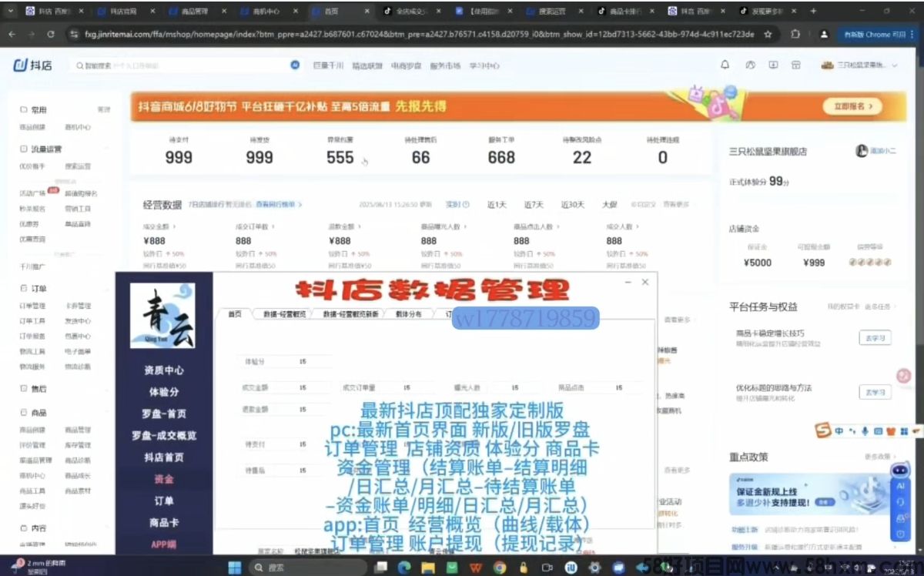The image size is (924, 576).
Task: Switch to the 近7天 time range tab
Action: click(534, 205)
